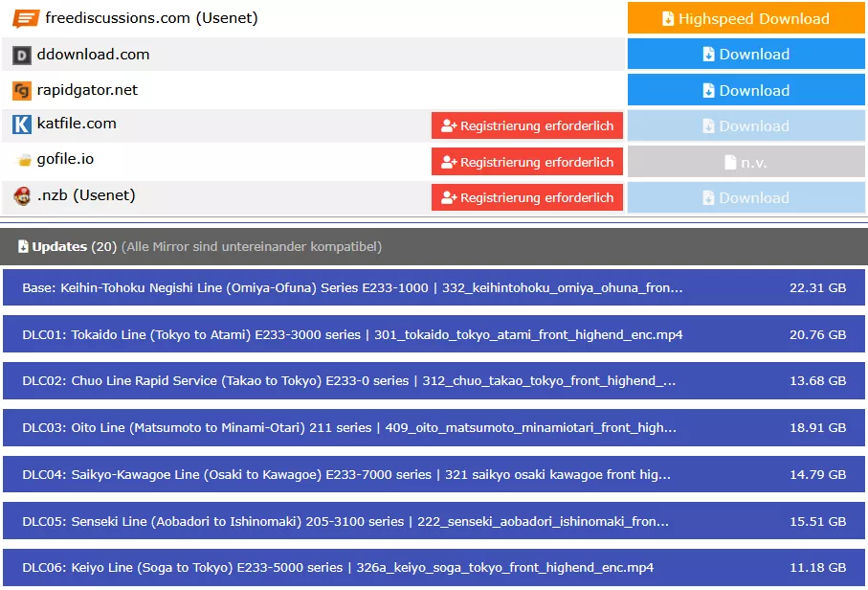Click Registrierung erforderlich for .nzb Usenet
The image size is (868, 590).
point(527,197)
